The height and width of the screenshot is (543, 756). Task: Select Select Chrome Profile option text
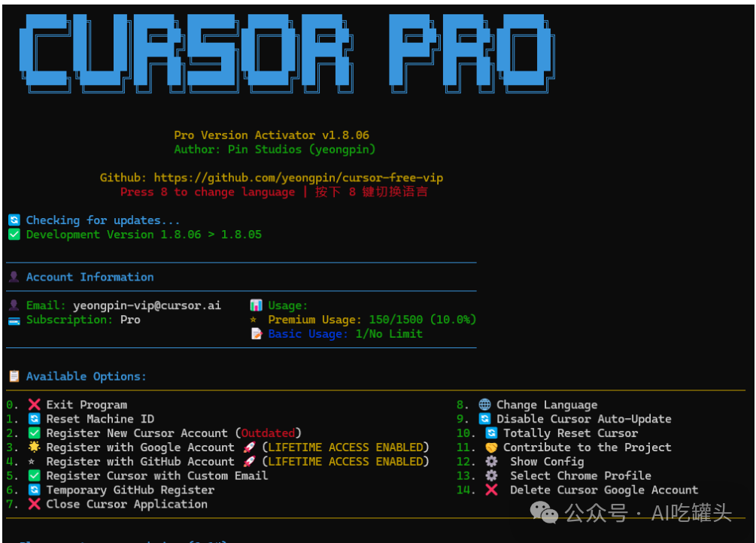581,476
